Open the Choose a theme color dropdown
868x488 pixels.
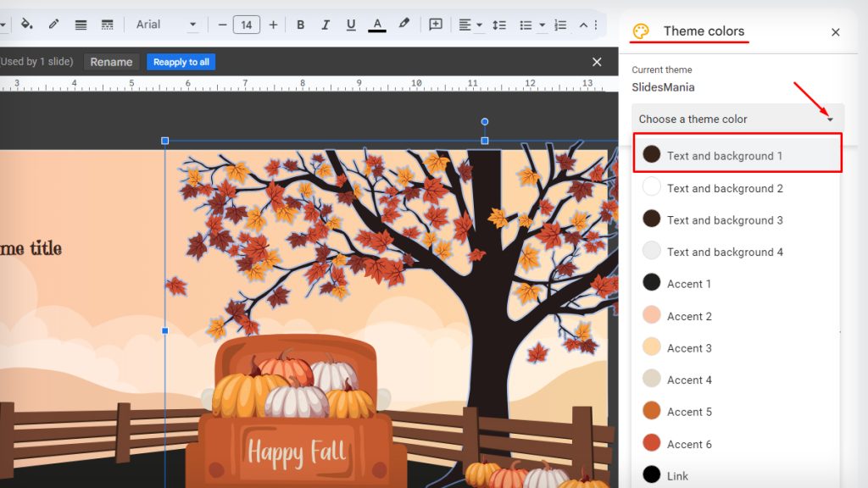737,119
